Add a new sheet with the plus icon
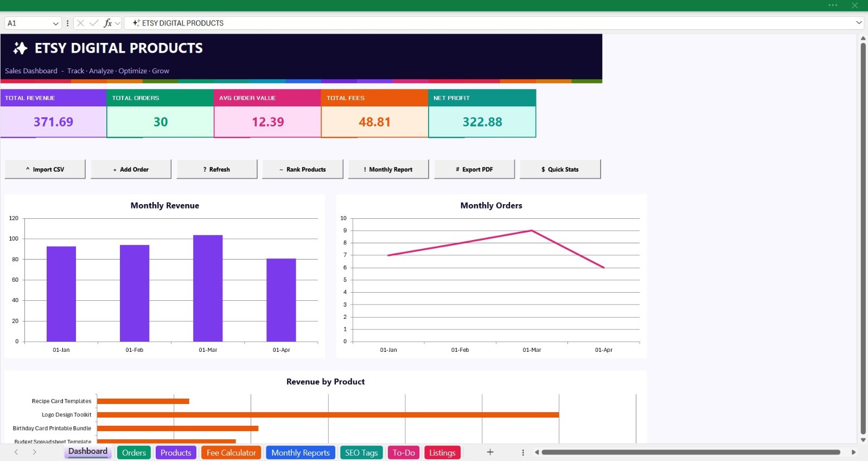 (490, 452)
